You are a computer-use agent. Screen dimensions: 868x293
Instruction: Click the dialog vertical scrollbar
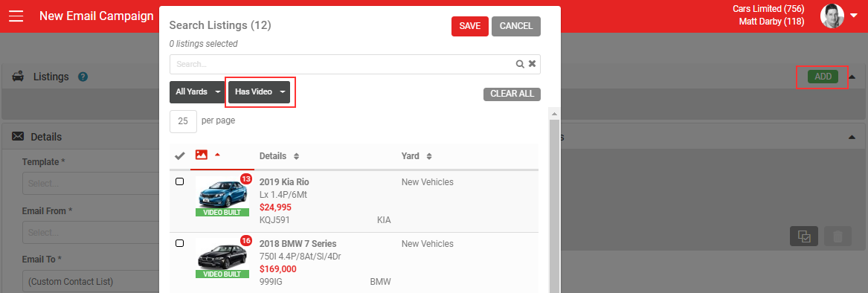pos(553,205)
